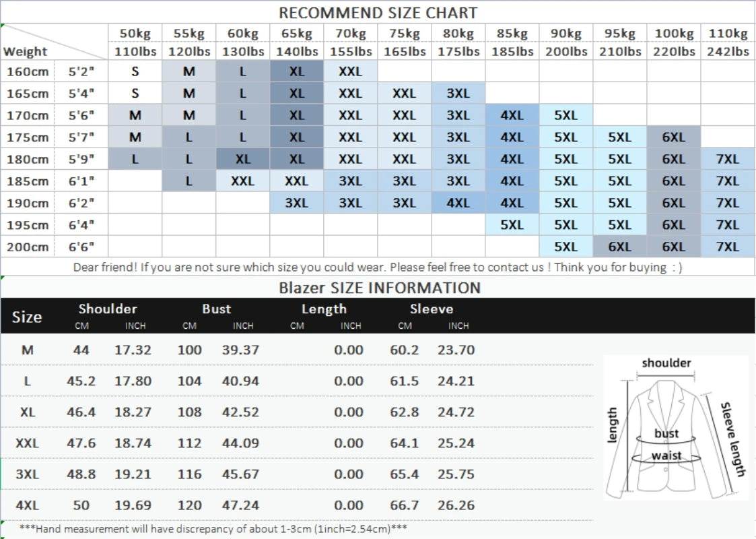Click the 200cm height row label
The width and height of the screenshot is (756, 539).
point(28,247)
